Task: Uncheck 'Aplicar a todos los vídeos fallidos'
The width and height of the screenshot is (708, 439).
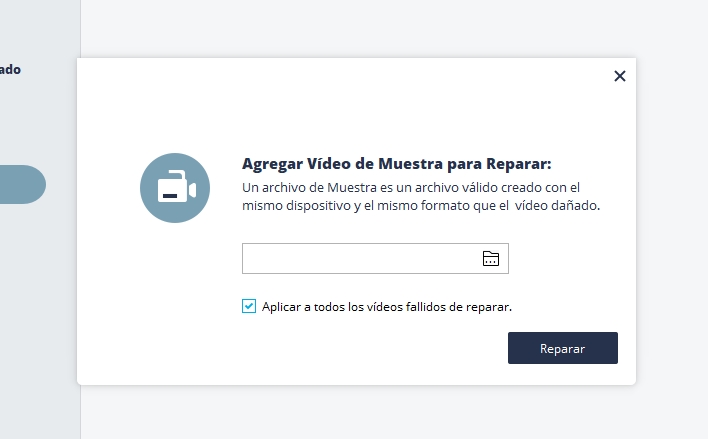Action: click(249, 307)
